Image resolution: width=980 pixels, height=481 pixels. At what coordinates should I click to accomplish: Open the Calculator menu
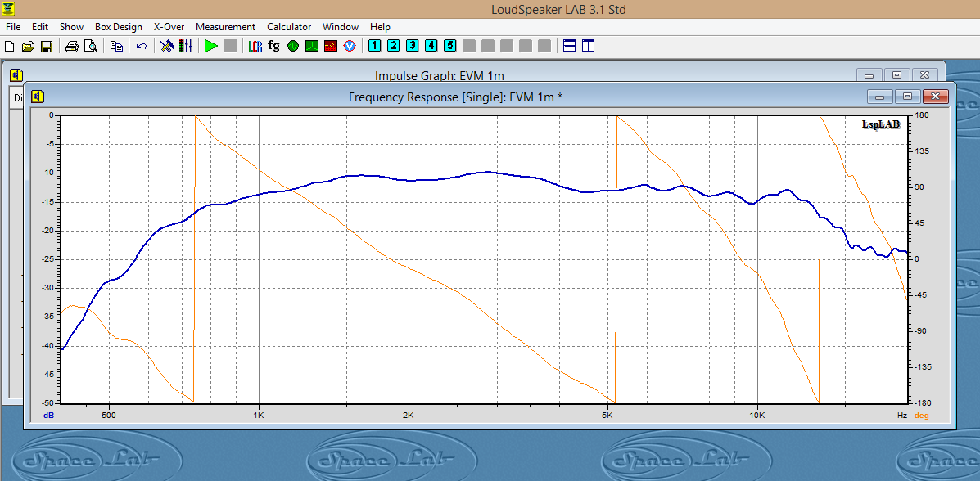[x=289, y=27]
